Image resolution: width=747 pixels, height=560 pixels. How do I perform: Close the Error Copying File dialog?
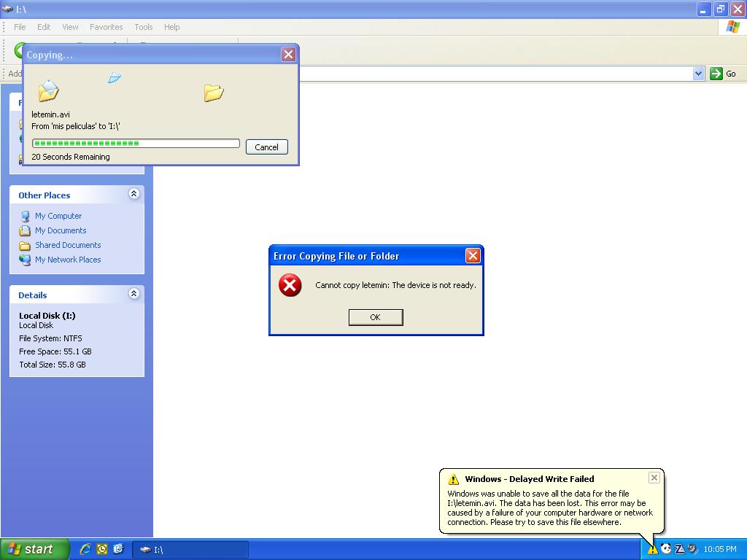(x=473, y=256)
